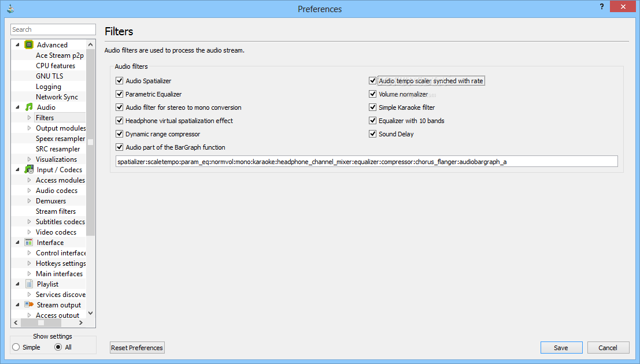
Task: Click the Reset Preferences button
Action: 137,348
